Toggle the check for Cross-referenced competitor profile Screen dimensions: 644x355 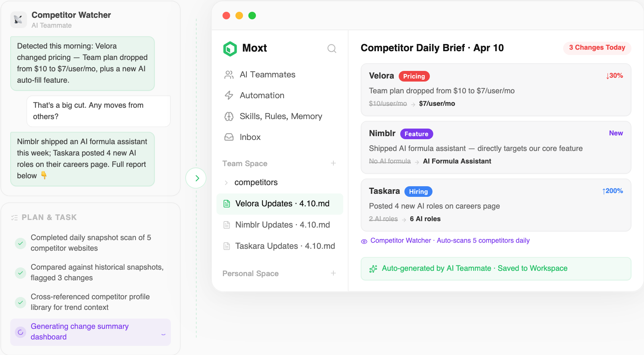tap(21, 302)
